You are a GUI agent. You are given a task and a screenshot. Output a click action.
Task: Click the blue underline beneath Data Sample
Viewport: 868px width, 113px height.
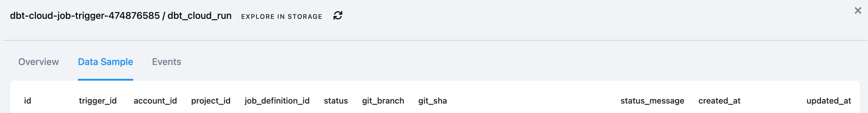pos(105,80)
